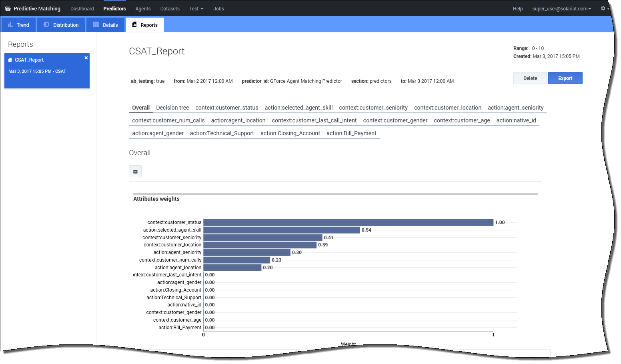Click the Distribution half-circle icon
Image resolution: width=621 pixels, height=364 pixels.
[46, 25]
